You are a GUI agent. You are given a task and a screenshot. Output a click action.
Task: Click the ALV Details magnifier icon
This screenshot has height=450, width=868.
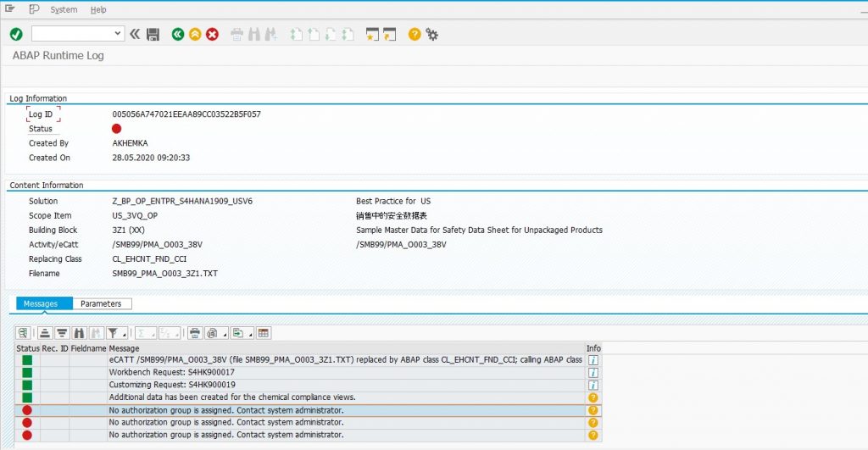[x=23, y=333]
